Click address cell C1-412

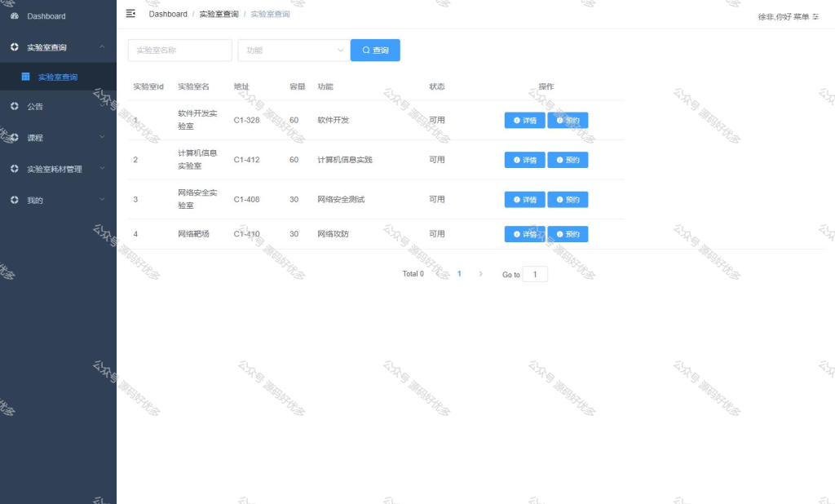click(246, 160)
